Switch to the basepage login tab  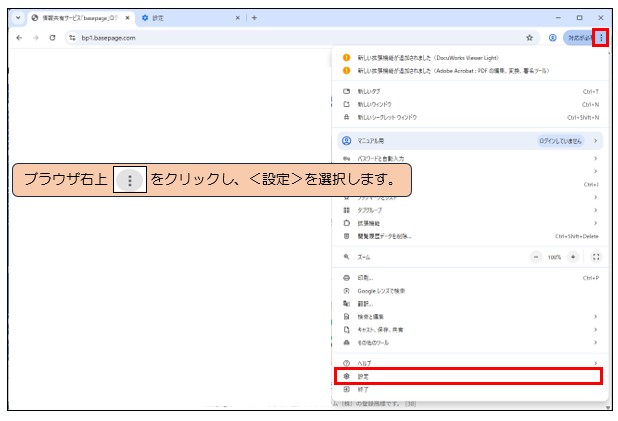(81, 18)
